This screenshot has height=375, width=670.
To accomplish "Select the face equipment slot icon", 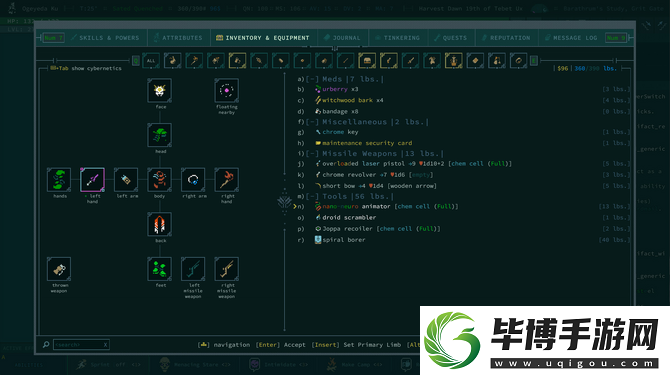I will click(159, 91).
